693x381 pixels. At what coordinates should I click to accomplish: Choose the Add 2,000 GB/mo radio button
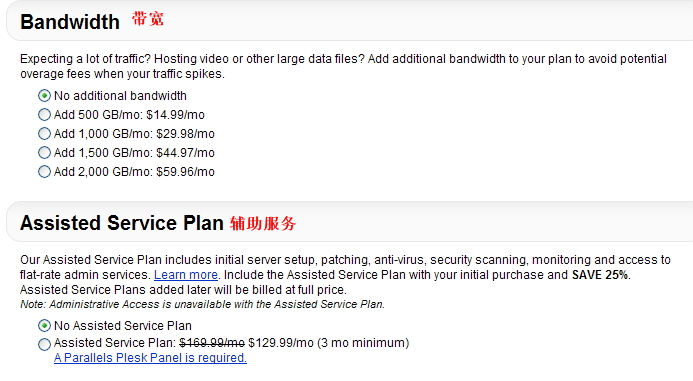pyautogui.click(x=44, y=171)
